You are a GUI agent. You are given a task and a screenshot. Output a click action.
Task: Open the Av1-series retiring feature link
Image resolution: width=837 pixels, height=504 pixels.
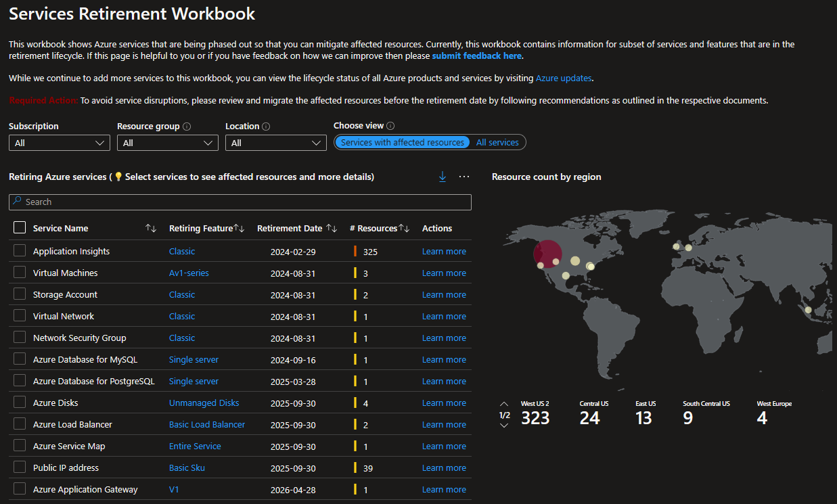[x=189, y=273]
